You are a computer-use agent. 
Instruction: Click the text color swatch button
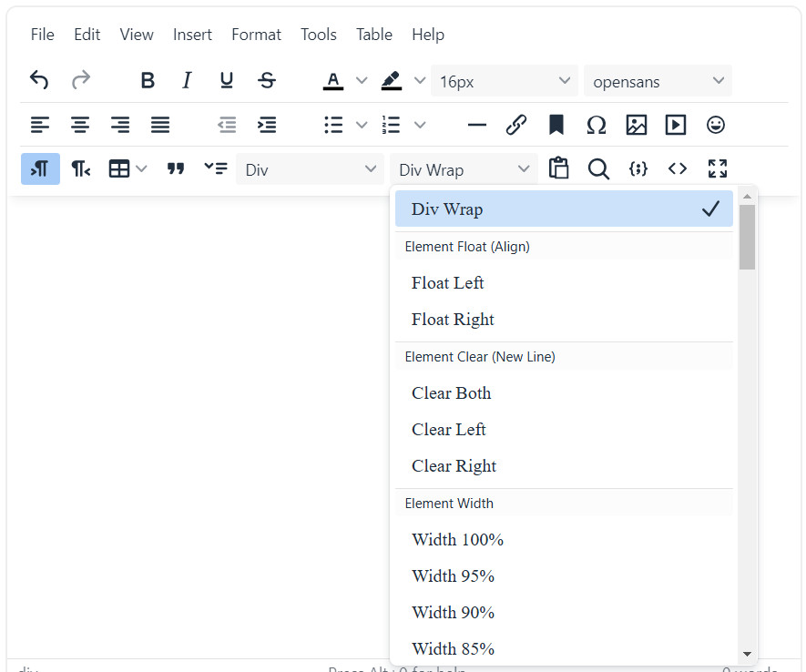[332, 80]
